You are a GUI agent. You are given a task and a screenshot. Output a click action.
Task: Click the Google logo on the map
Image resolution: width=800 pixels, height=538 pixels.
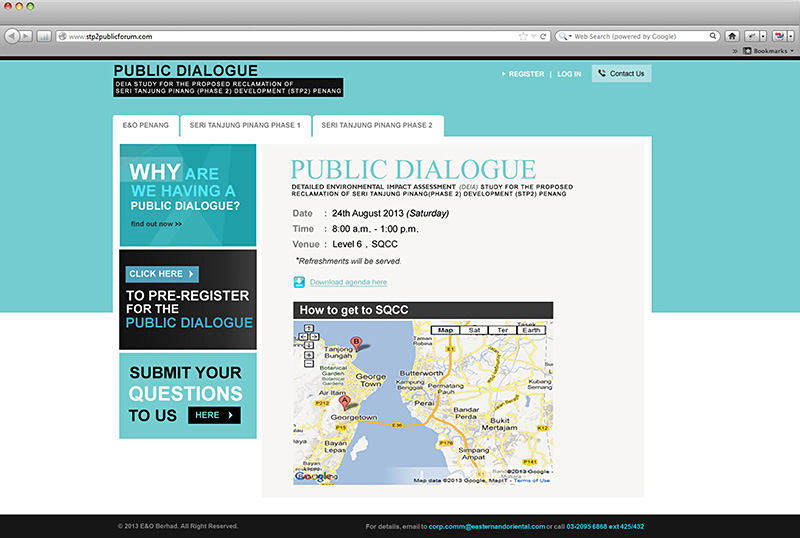click(313, 476)
